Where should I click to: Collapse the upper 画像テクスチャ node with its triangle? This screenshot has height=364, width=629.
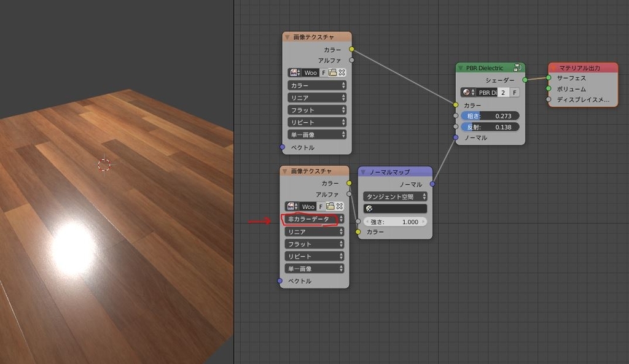pyautogui.click(x=287, y=37)
